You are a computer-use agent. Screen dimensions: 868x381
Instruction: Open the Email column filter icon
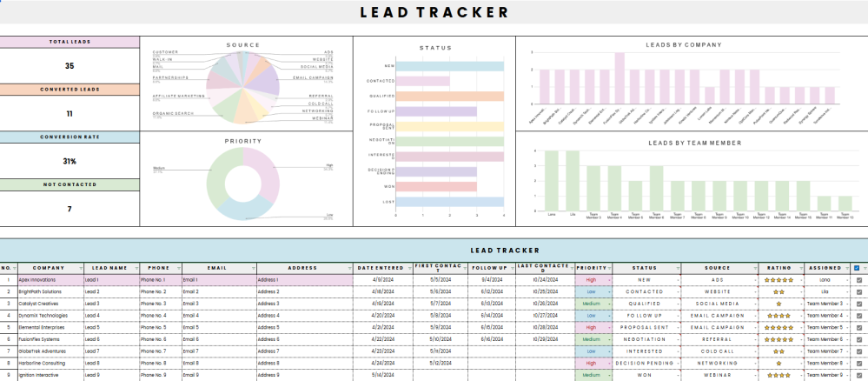pyautogui.click(x=253, y=268)
